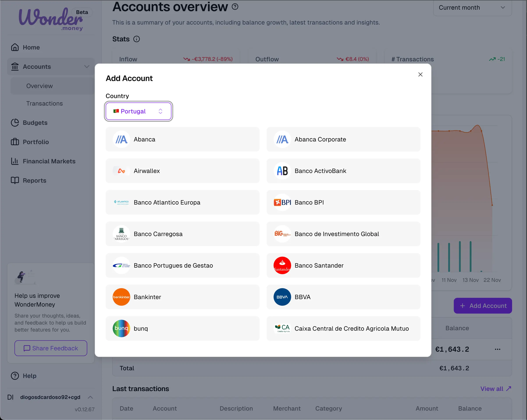
Task: Follow the View all transactions link
Action: click(495, 388)
